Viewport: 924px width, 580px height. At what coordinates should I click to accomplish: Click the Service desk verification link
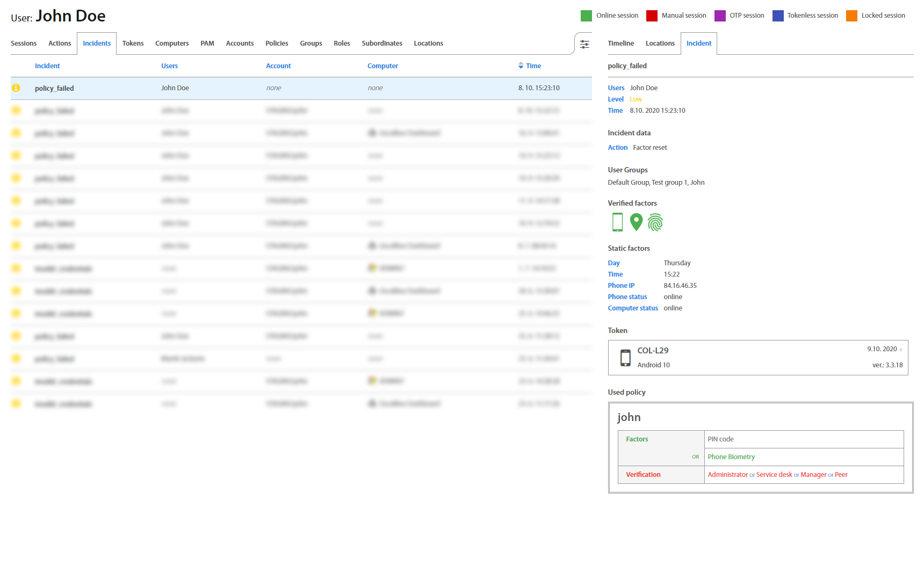coord(774,475)
